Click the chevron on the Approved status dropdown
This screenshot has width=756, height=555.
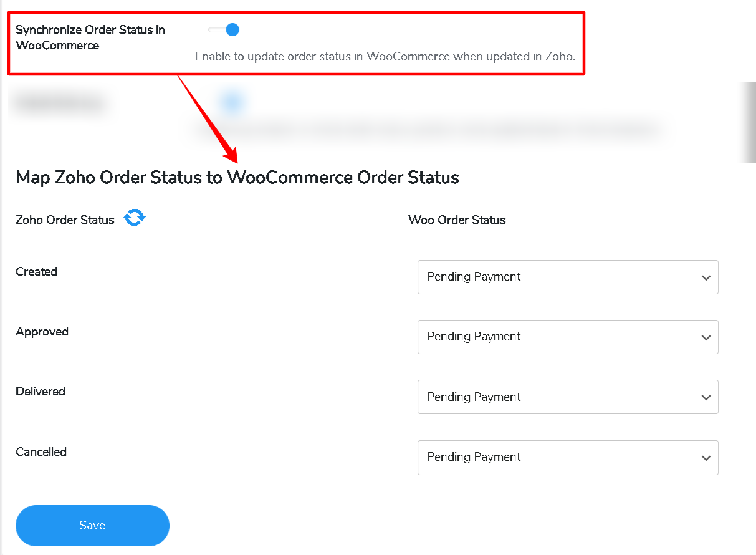point(706,337)
